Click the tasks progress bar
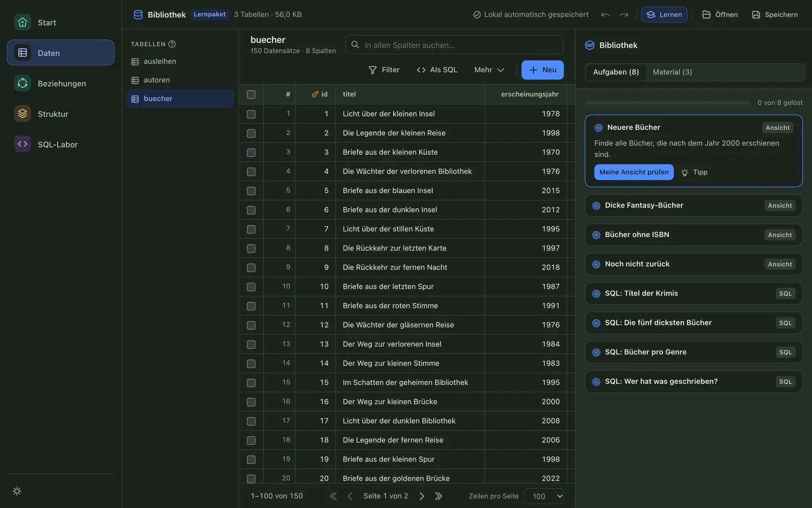This screenshot has width=812, height=508. click(x=668, y=103)
